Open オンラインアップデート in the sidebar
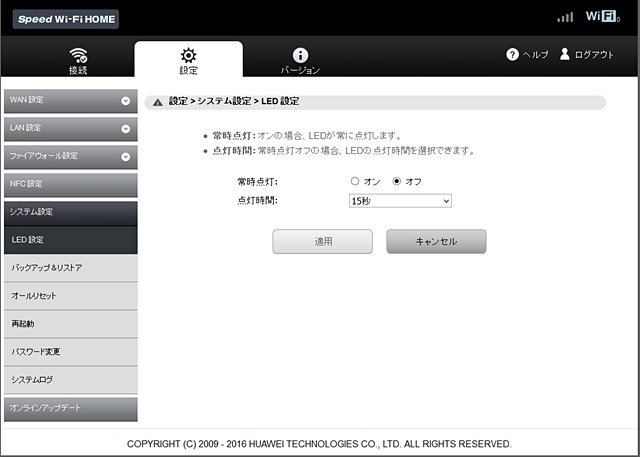The height and width of the screenshot is (457, 640). 71,409
